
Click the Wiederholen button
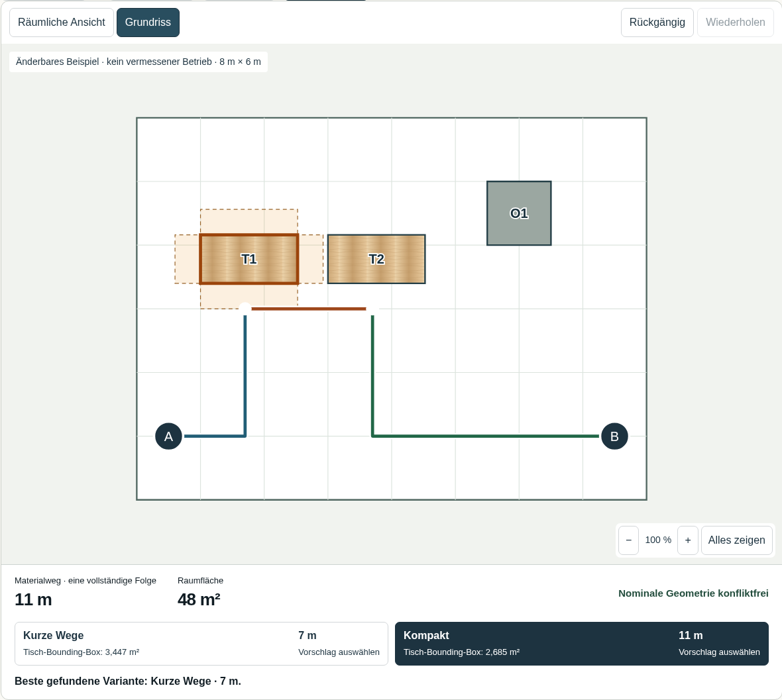point(735,23)
